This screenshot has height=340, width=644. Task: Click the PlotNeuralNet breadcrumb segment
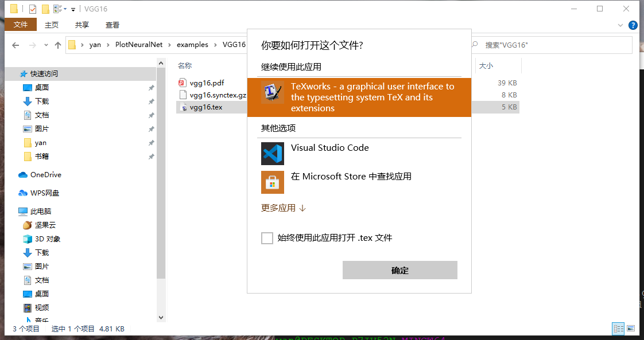tap(139, 45)
